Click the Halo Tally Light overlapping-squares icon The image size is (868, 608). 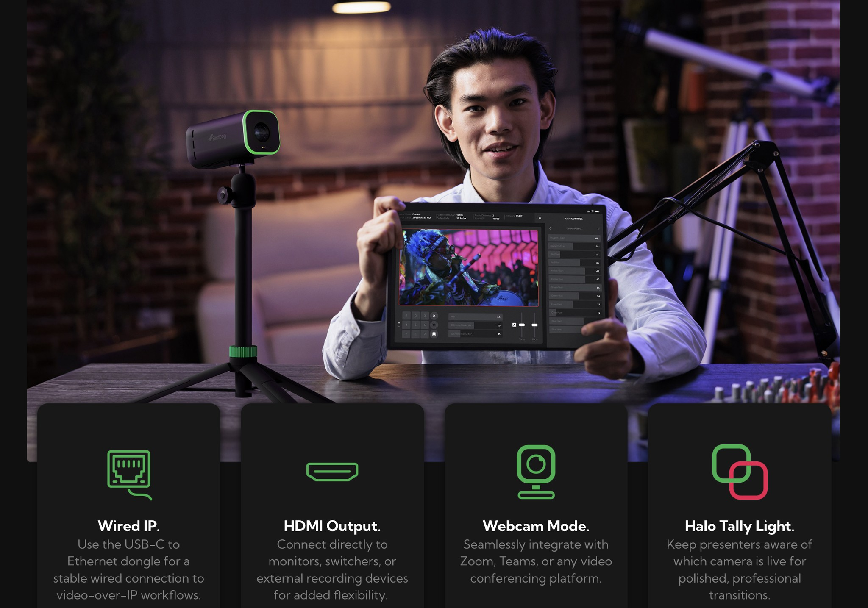(x=740, y=472)
